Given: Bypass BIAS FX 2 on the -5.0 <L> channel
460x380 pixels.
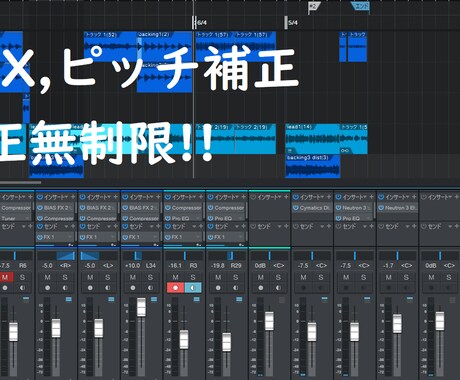Looking at the screenshot, I should pyautogui.click(x=82, y=208).
